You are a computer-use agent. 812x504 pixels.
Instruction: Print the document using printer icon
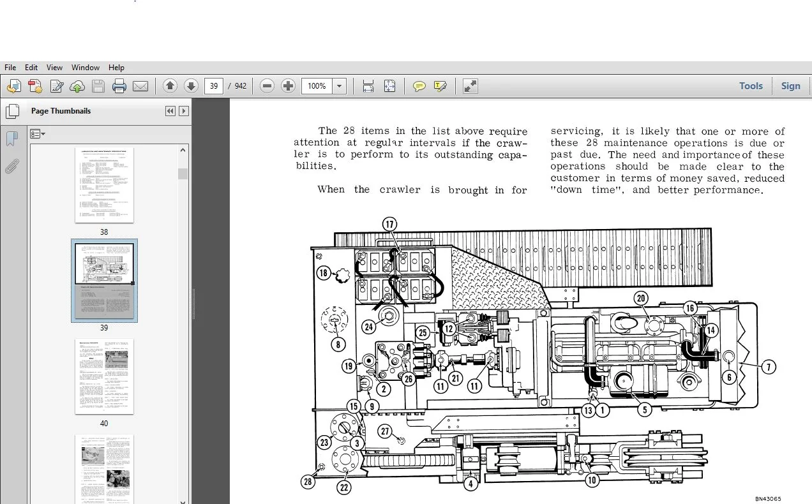[119, 86]
